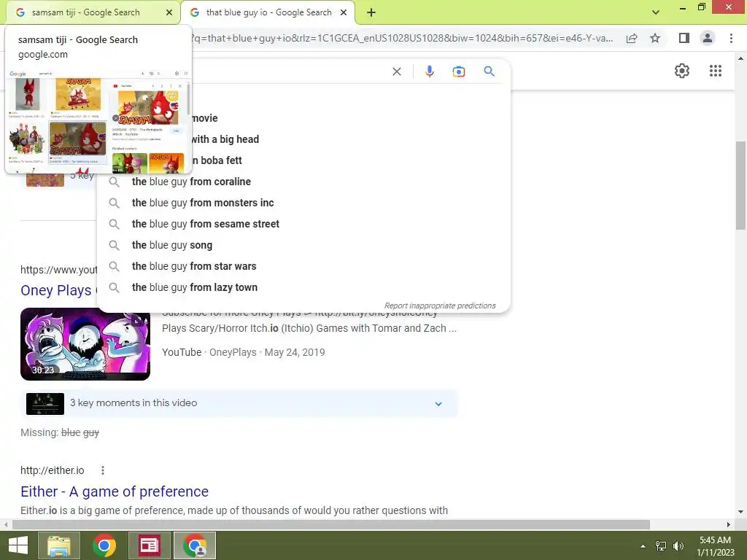This screenshot has width=747, height=560.
Task: Click key moments video preview thumbnail
Action: click(44, 404)
